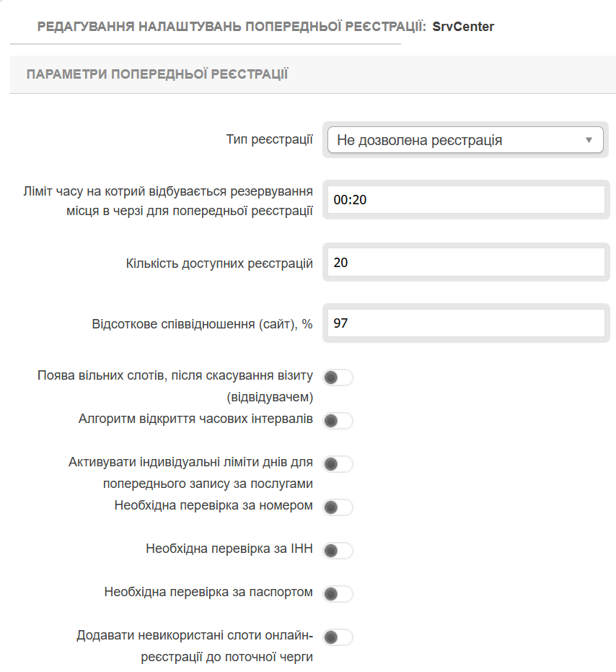Click 'ПАРАМЕТРИ ПОПЕРЕДНЬОЇ РЕЄСТРАЦІЇ' section header
The height and width of the screenshot is (672, 616).
point(157,74)
